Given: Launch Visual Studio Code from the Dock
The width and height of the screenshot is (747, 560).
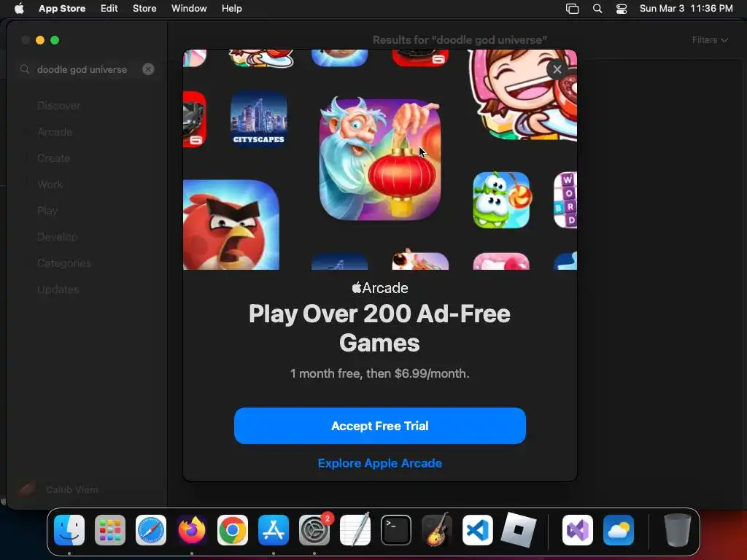Looking at the screenshot, I should [x=477, y=530].
